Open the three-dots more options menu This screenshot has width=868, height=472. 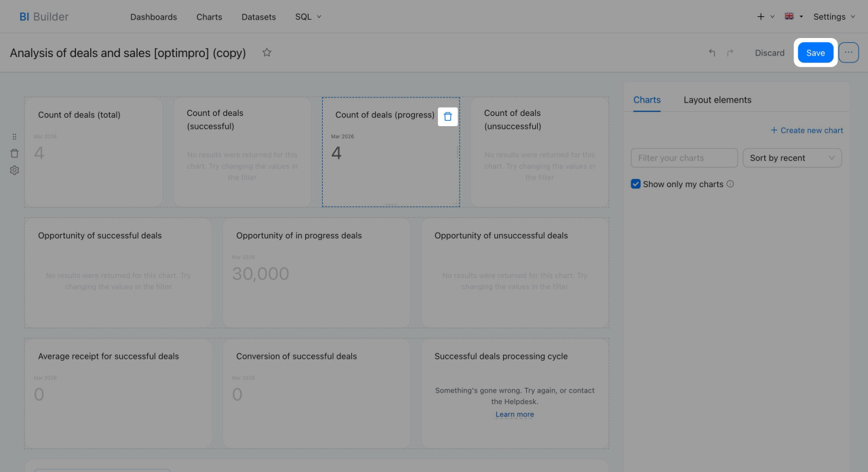[x=848, y=53]
